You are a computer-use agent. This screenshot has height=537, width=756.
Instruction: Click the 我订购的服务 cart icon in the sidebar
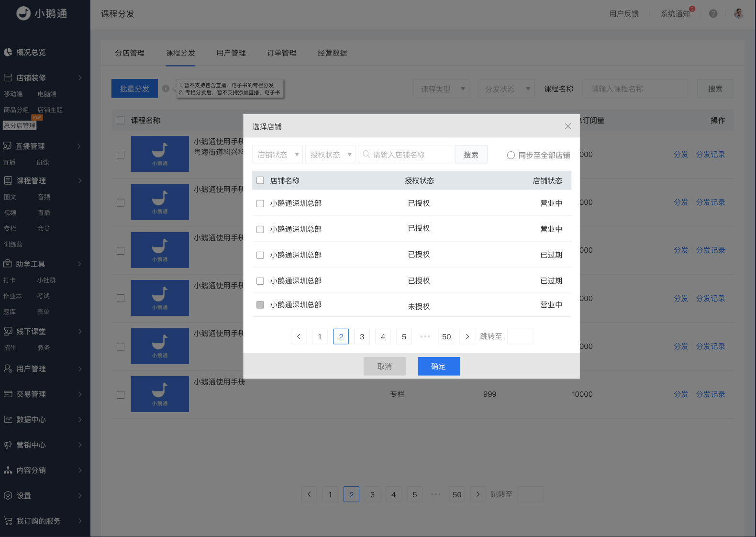pyautogui.click(x=8, y=521)
